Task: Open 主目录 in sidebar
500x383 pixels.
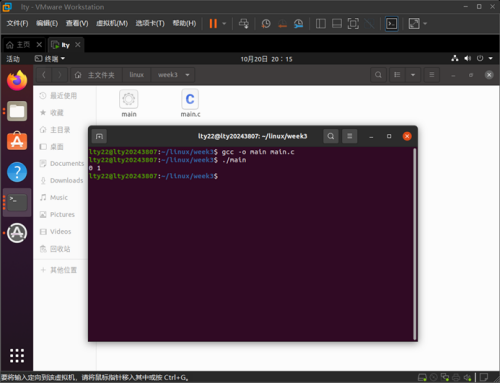Action: point(60,130)
